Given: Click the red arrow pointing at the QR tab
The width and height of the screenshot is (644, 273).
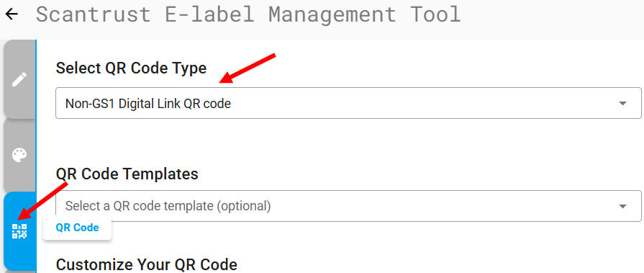Looking at the screenshot, I should [42, 200].
